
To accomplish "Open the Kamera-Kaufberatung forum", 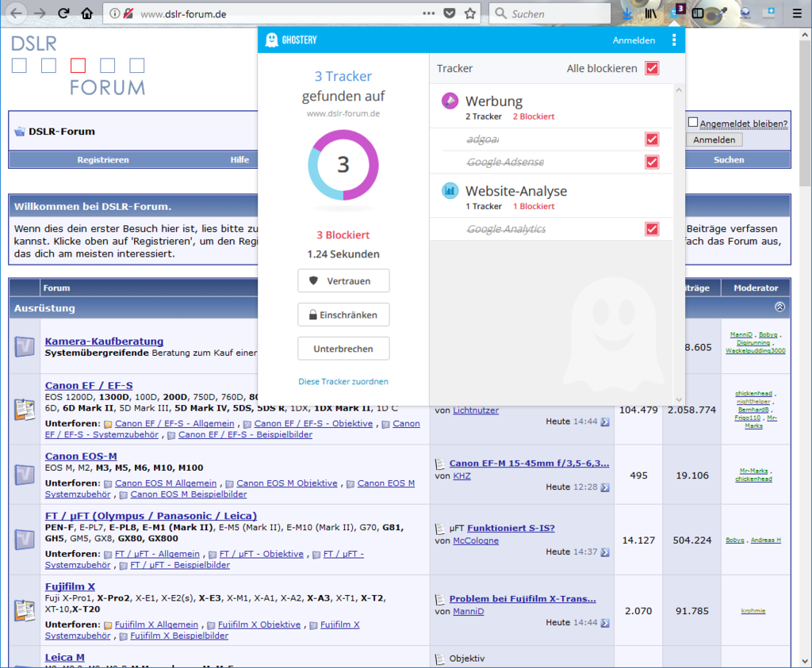I will click(104, 341).
